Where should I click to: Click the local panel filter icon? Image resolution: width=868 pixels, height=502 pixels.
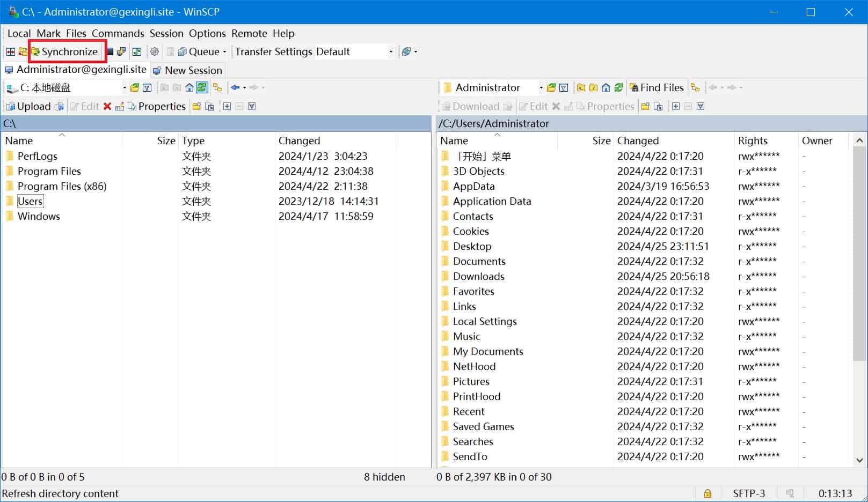point(147,87)
